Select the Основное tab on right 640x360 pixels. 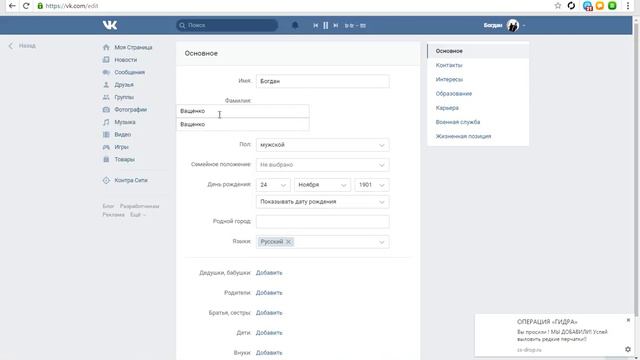click(x=478, y=51)
